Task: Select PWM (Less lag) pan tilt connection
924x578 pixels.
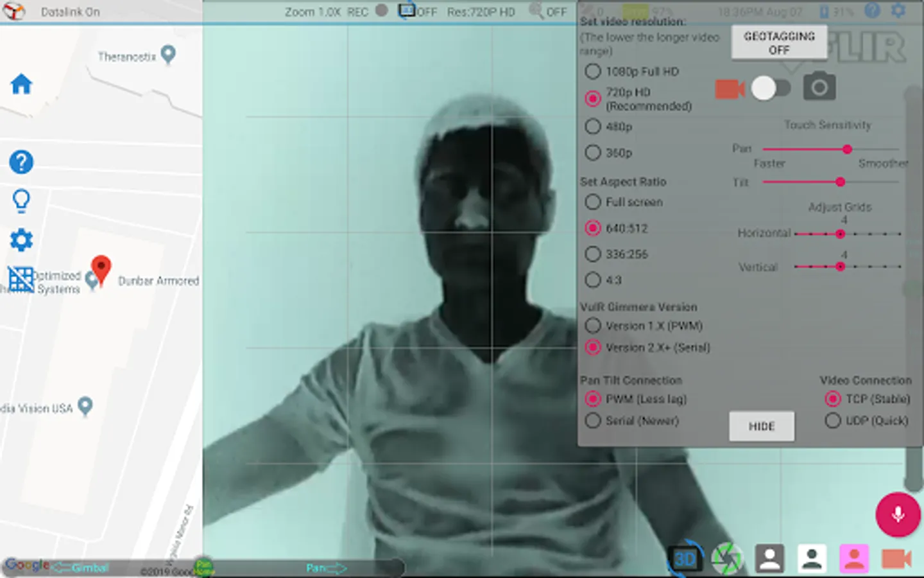Action: coord(635,399)
